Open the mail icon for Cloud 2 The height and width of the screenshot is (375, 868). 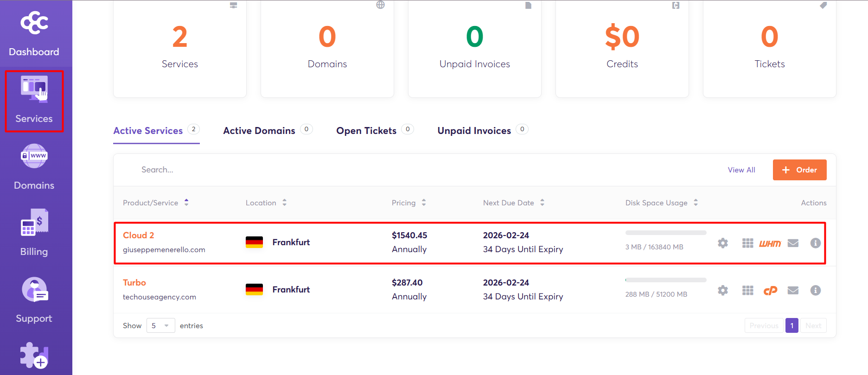click(793, 243)
